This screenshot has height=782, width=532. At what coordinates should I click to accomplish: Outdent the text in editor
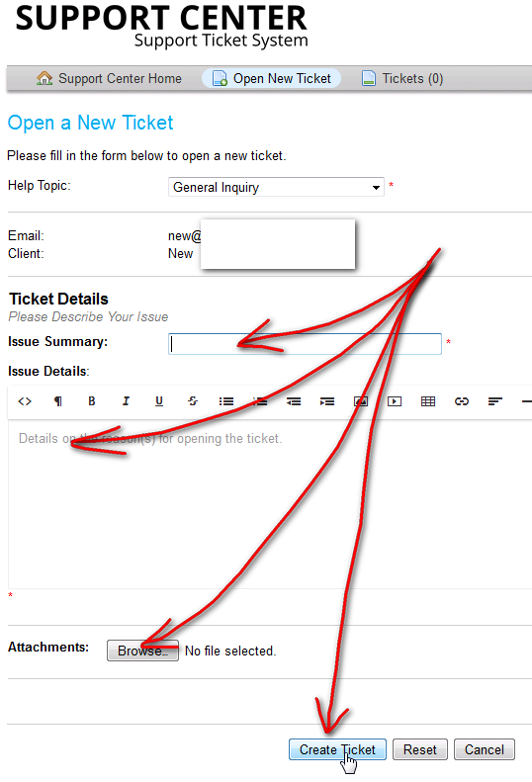click(x=294, y=401)
